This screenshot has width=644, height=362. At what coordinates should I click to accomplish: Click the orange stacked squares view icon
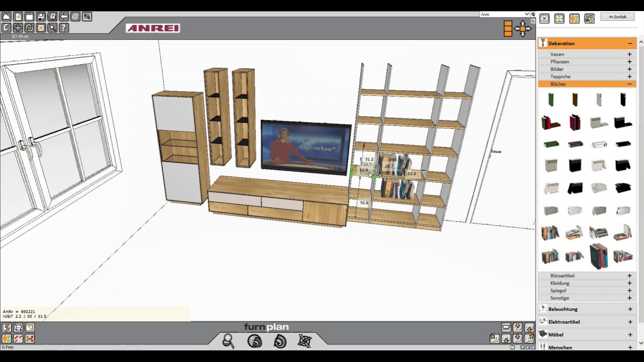508,29
